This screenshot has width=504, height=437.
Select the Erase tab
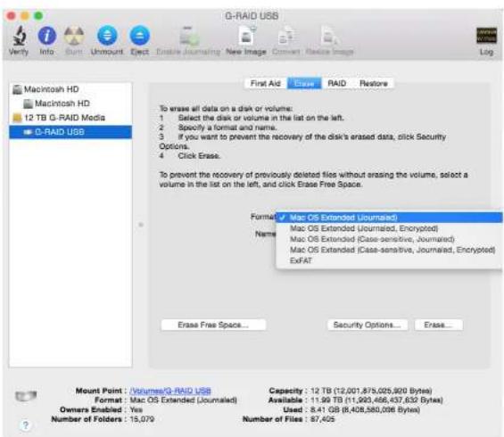304,84
